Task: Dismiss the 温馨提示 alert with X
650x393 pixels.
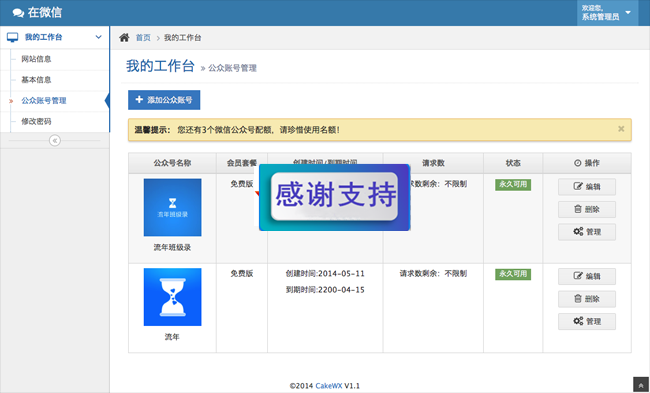Action: (x=621, y=129)
